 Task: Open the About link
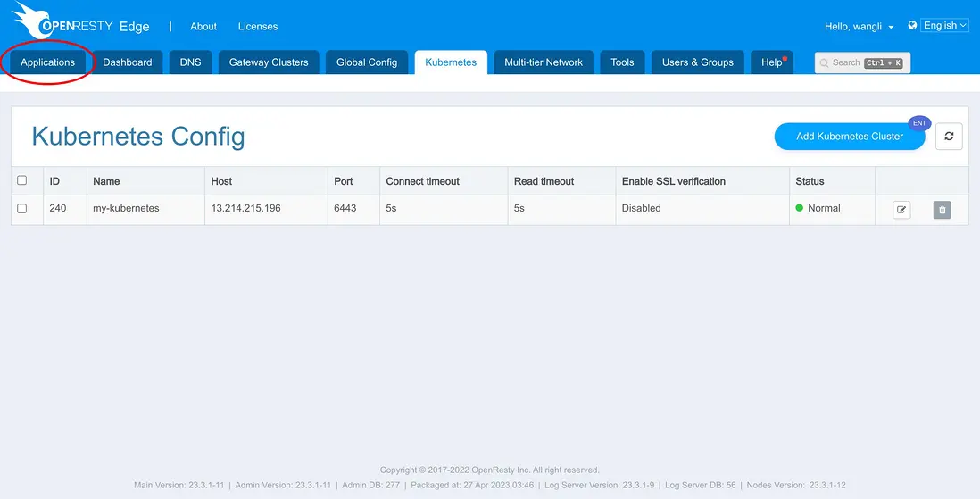click(203, 26)
